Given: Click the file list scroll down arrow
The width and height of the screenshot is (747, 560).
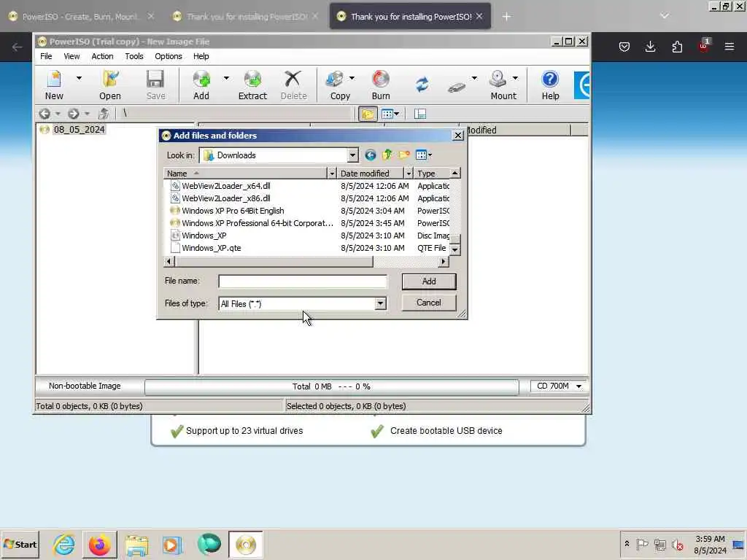Looking at the screenshot, I should [x=455, y=249].
